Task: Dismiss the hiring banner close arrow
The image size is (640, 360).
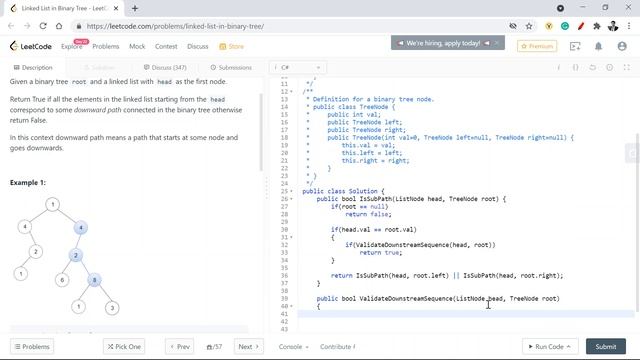Action: [x=497, y=43]
